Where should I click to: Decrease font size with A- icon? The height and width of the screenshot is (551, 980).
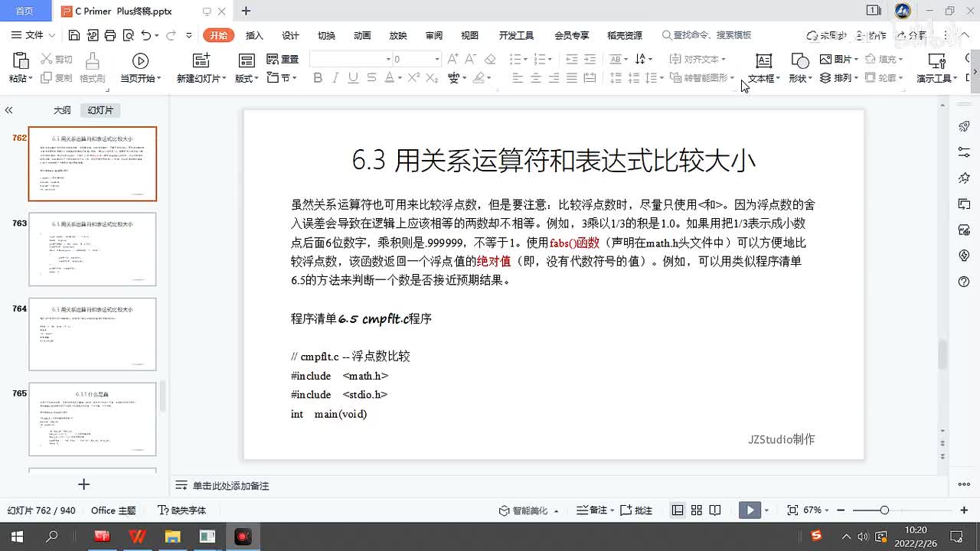[472, 59]
